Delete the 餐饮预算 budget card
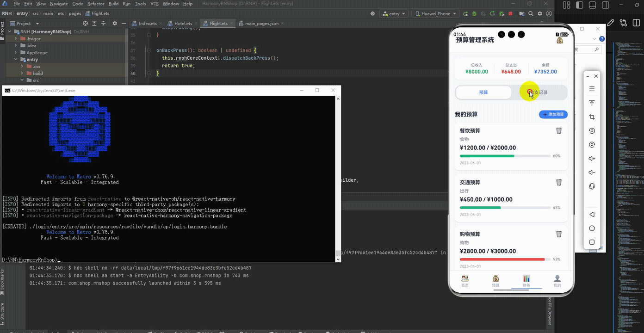Viewport: 644px width, 333px height. 559,131
